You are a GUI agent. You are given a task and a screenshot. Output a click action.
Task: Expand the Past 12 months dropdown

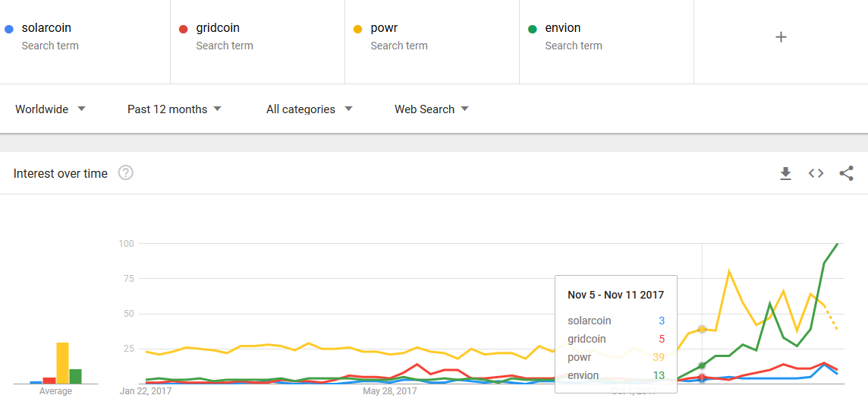click(175, 109)
